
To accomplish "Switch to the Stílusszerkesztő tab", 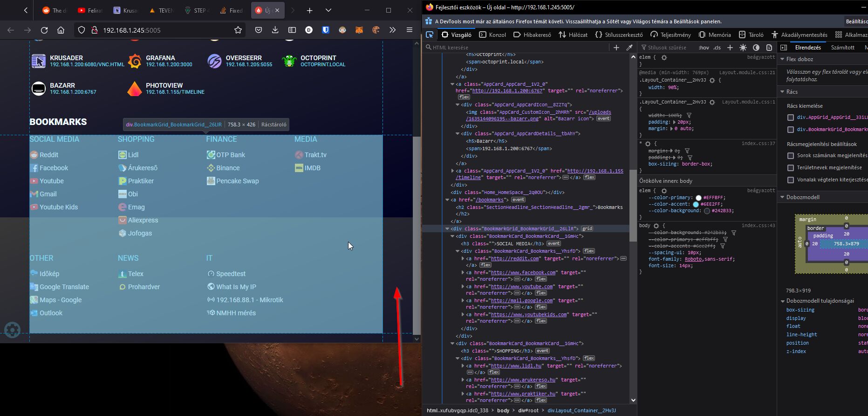I will (619, 35).
